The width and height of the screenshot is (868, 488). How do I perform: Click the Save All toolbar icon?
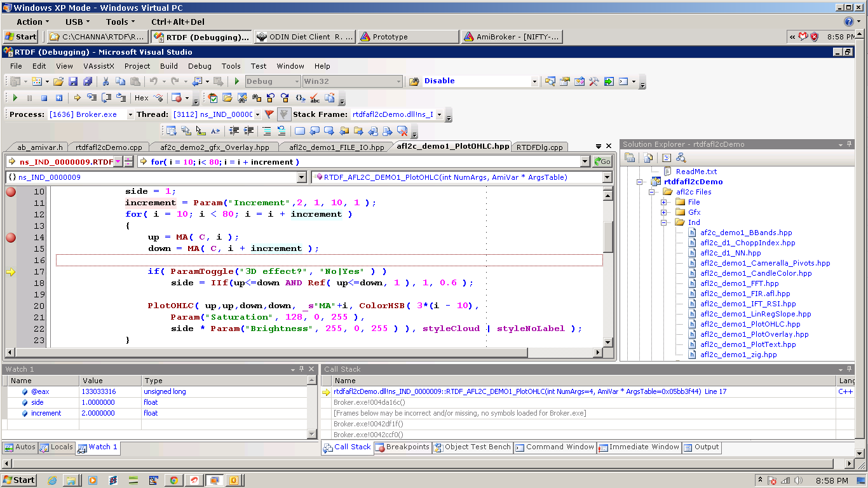coord(87,81)
